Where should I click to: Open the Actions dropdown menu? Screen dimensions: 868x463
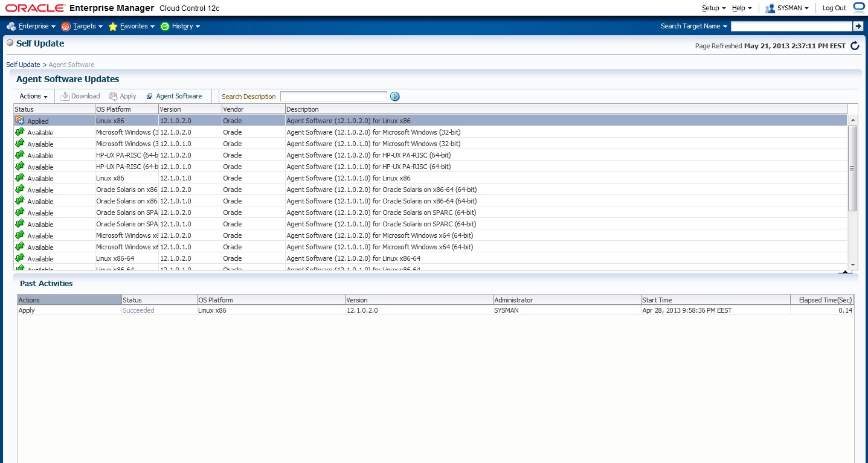33,97
